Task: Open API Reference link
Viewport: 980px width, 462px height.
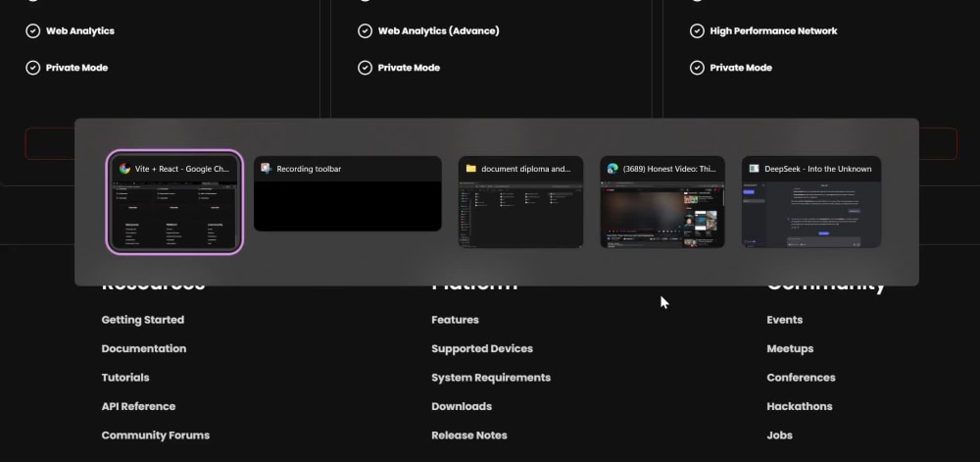Action: [x=138, y=406]
